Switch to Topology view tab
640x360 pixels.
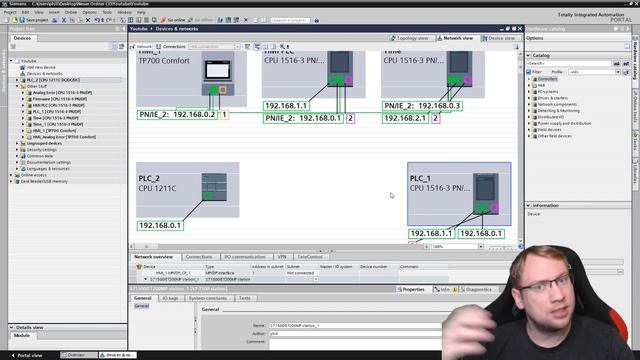click(409, 38)
